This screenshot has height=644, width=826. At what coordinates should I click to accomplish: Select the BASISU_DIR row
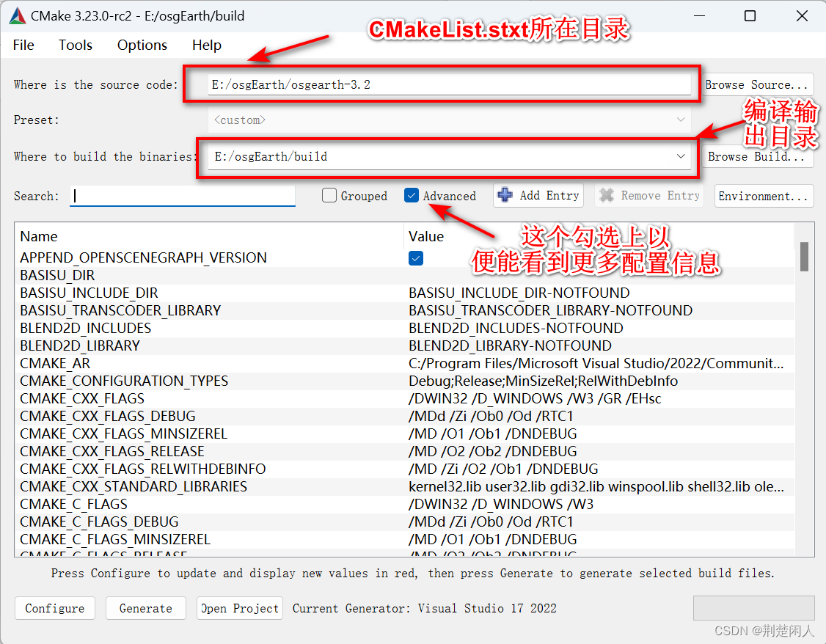405,275
